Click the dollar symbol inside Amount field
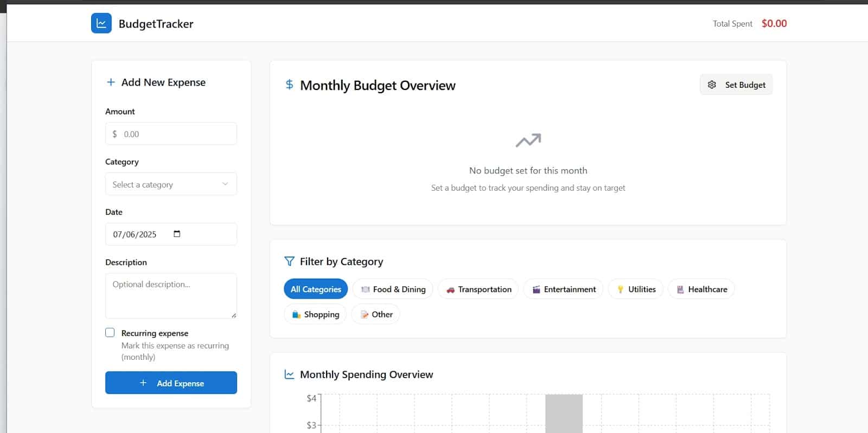This screenshot has height=433, width=868. [x=114, y=134]
